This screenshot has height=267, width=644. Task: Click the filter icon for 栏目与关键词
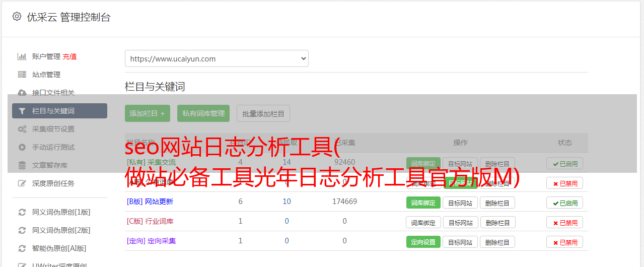pyautogui.click(x=22, y=111)
